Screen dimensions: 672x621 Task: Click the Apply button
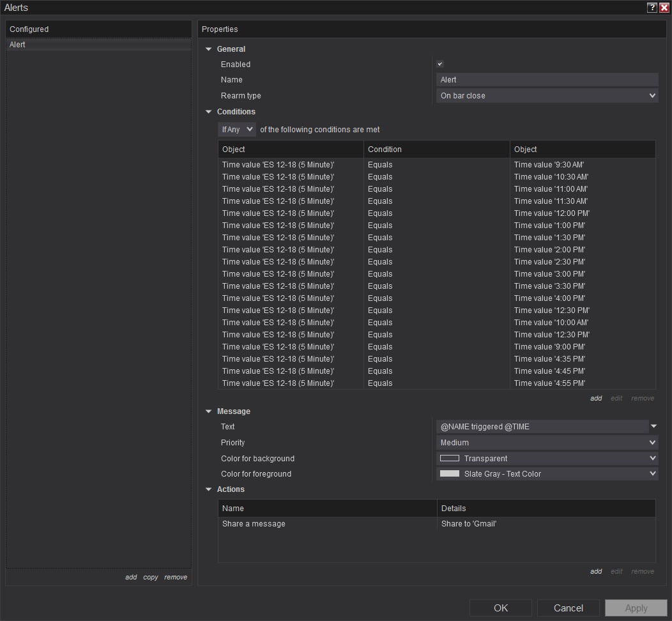(x=636, y=608)
